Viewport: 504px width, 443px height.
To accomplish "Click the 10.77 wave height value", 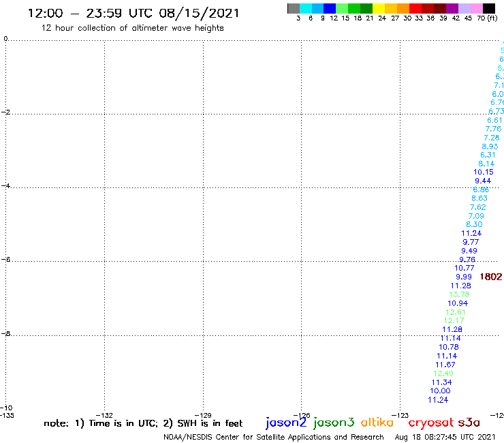I will (464, 268).
